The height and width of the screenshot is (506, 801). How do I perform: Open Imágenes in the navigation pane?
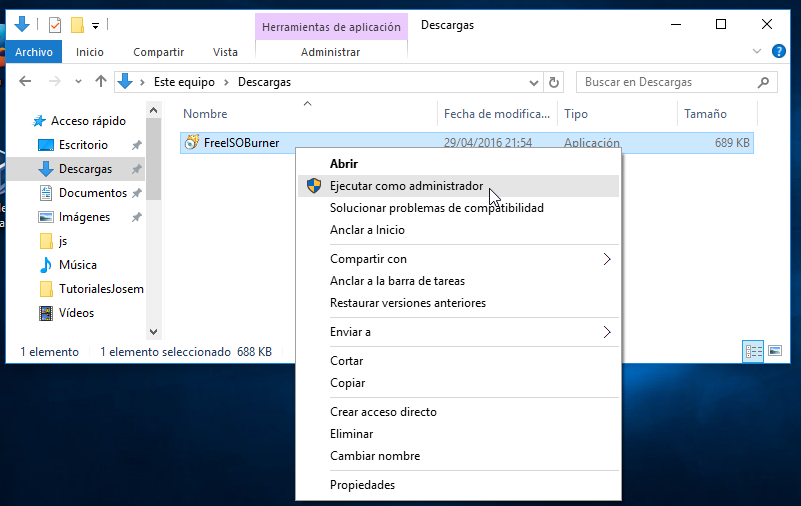[84, 217]
